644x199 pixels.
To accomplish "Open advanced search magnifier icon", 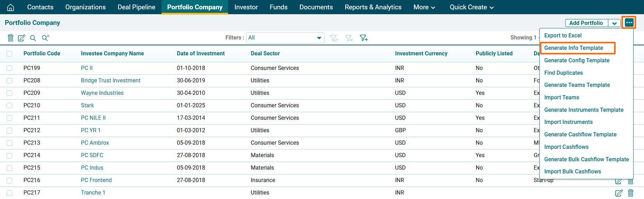I will [45, 38].
